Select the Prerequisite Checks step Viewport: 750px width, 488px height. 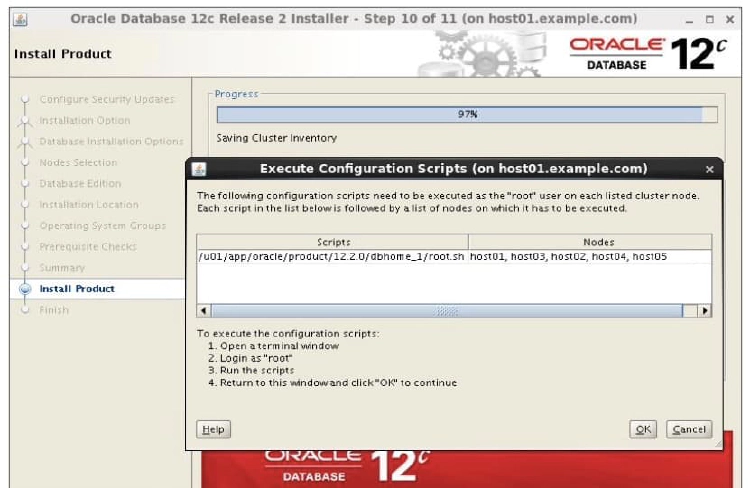point(88,246)
